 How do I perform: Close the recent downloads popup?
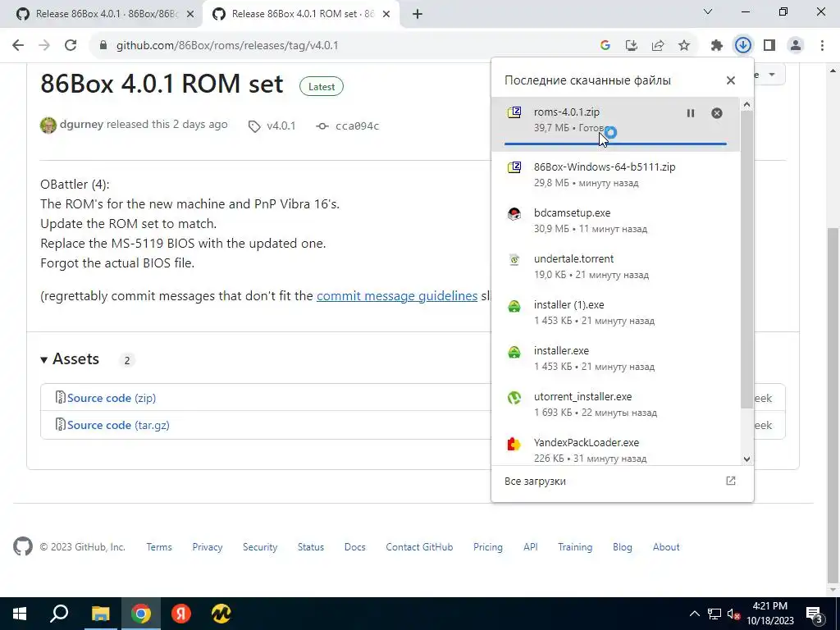pos(731,80)
